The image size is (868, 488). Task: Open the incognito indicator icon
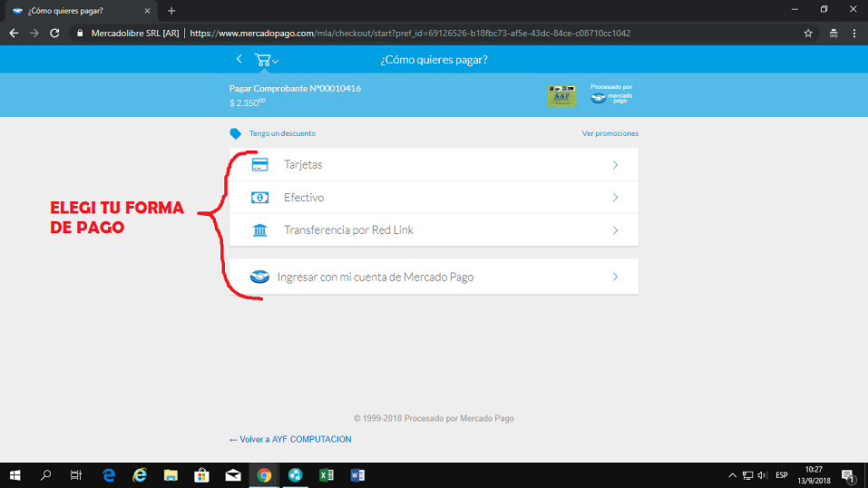point(834,34)
